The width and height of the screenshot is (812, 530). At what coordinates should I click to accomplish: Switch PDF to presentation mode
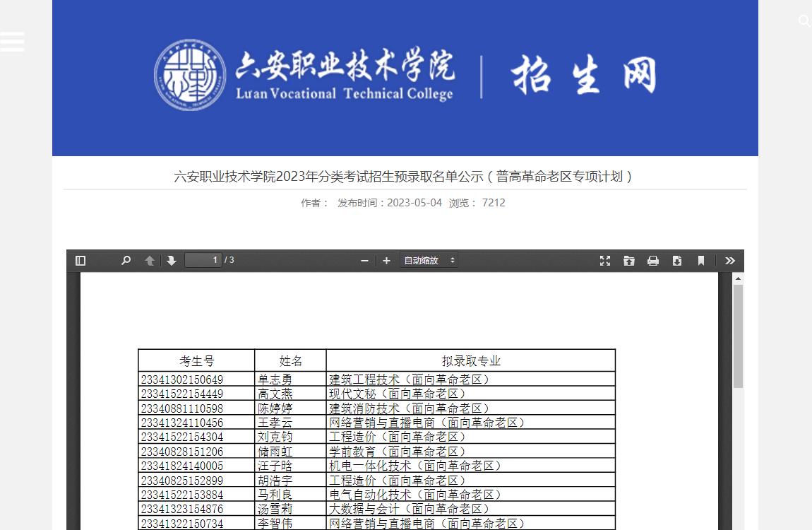(605, 261)
